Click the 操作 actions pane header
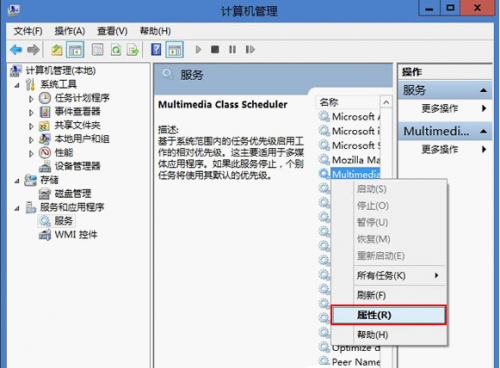Screen dimensions: 500x368 (x=412, y=72)
